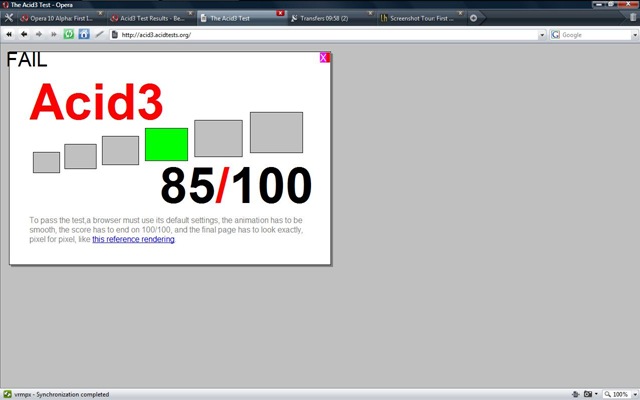Click the Google search input field
The height and width of the screenshot is (400, 640).
[x=596, y=35]
